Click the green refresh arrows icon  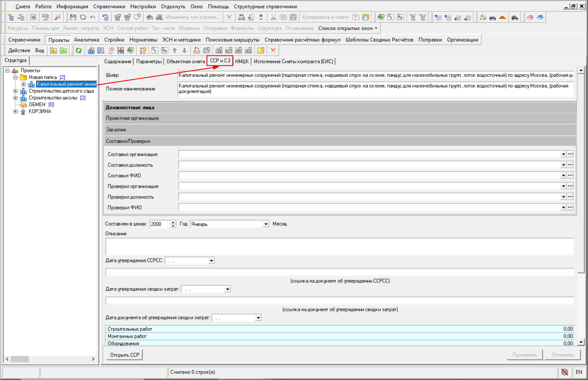click(x=79, y=51)
